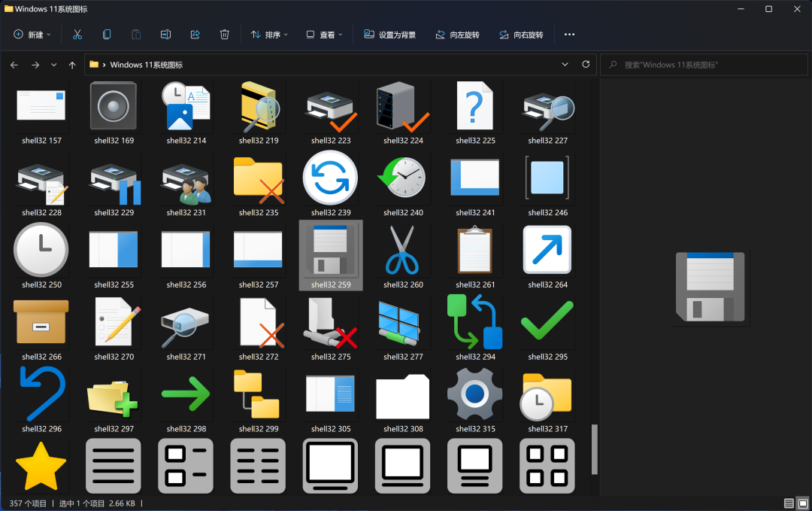Click the Rename toolbar icon
Image resolution: width=812 pixels, height=511 pixels.
tap(165, 35)
